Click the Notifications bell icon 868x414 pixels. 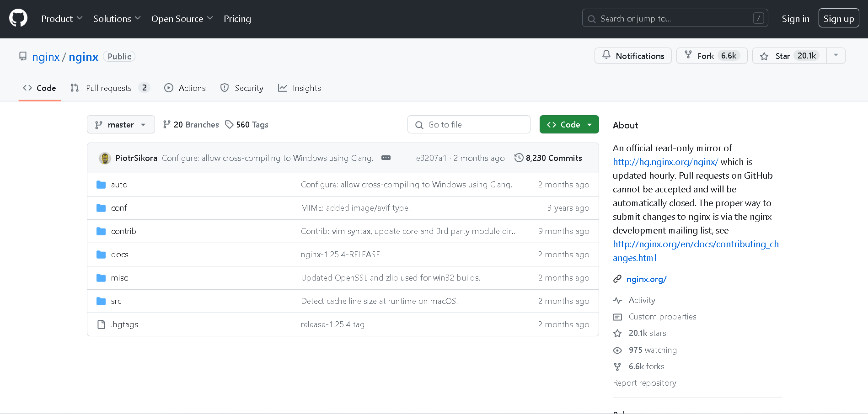[x=606, y=55]
